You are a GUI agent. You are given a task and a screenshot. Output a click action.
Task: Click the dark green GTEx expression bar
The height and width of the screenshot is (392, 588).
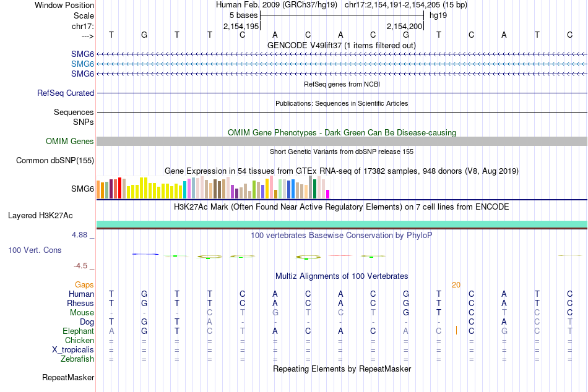(x=315, y=189)
